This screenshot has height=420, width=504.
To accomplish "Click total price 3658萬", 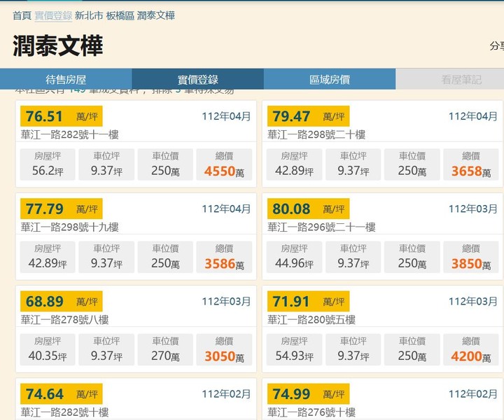I will (471, 171).
